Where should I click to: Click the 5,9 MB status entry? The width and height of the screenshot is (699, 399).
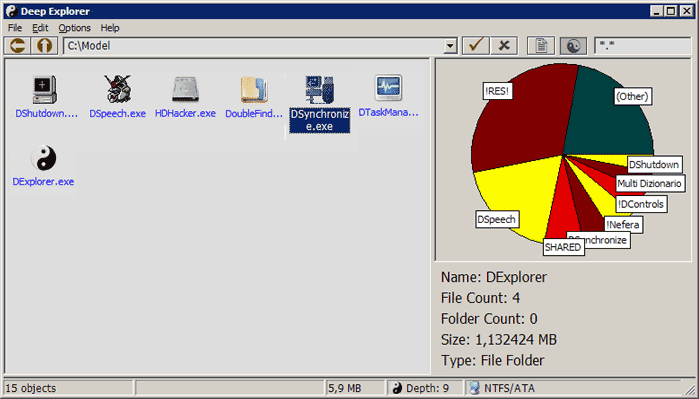[345, 388]
